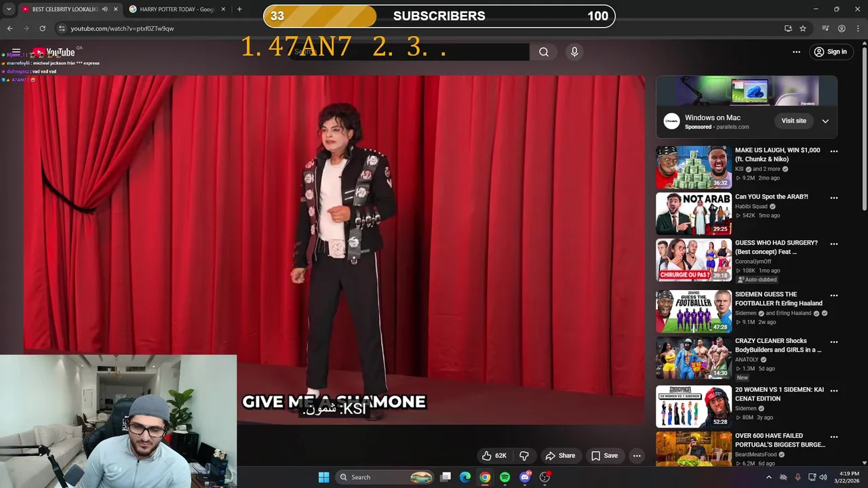Open Chrome three-dot menu
The image size is (868, 488).
[x=858, y=28]
